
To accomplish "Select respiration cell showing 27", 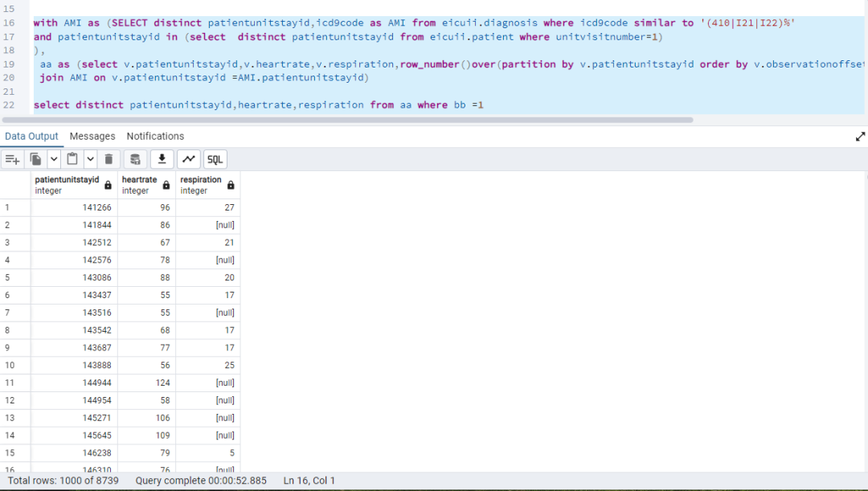I will (207, 207).
